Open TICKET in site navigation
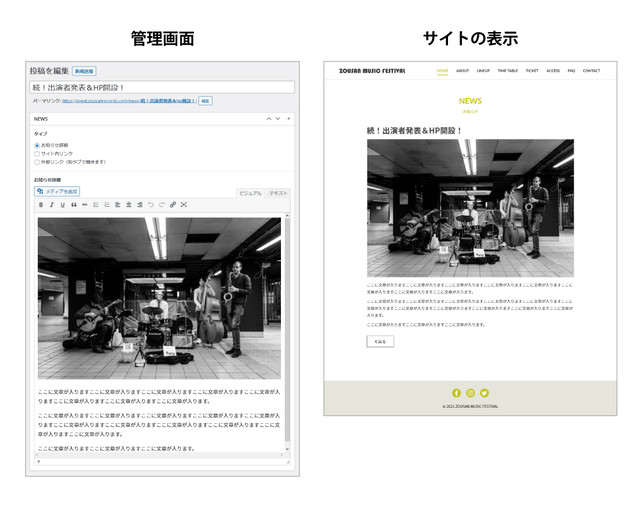This screenshot has width=640, height=525. (532, 71)
